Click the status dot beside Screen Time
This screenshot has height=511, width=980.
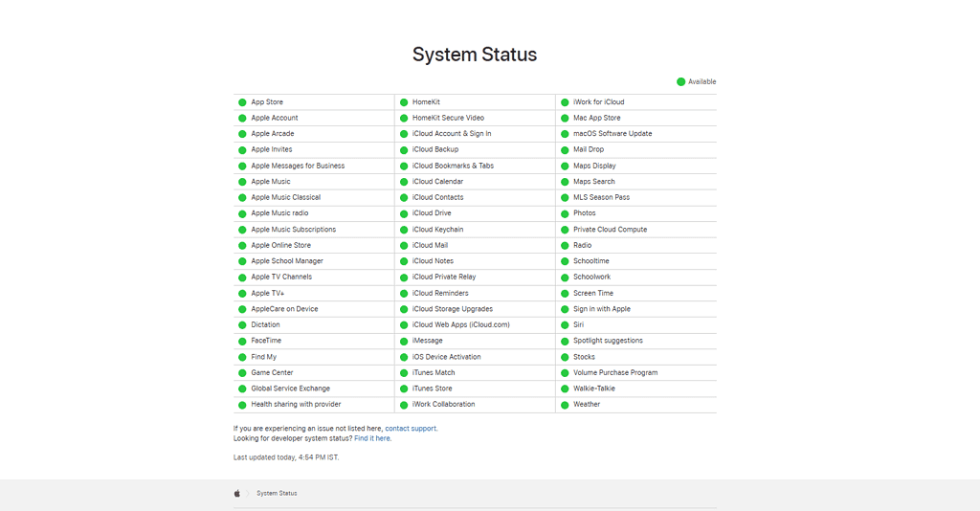(565, 294)
